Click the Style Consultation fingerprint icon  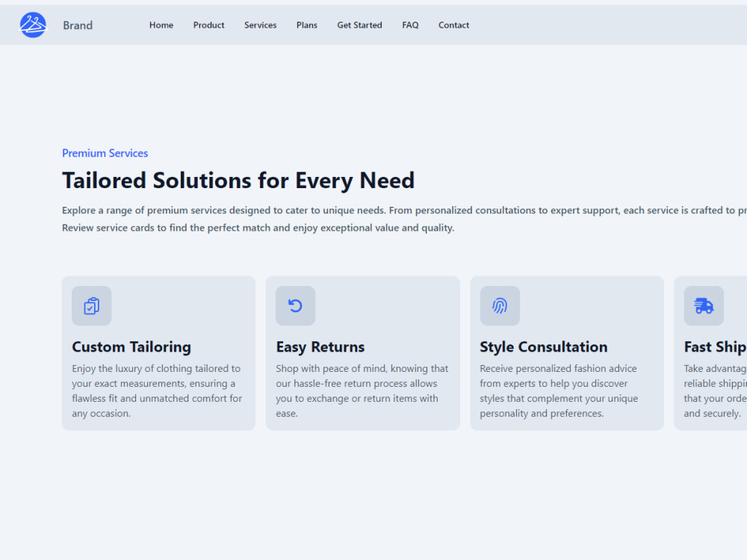500,305
